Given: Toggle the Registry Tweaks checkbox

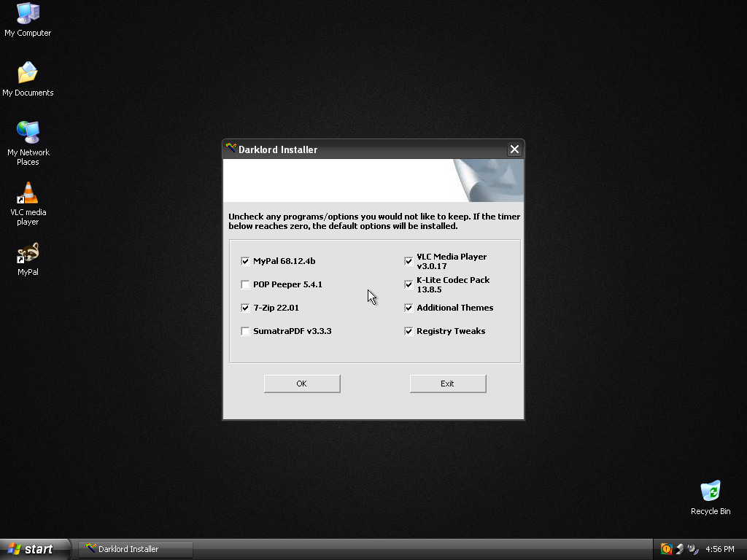Looking at the screenshot, I should point(409,331).
